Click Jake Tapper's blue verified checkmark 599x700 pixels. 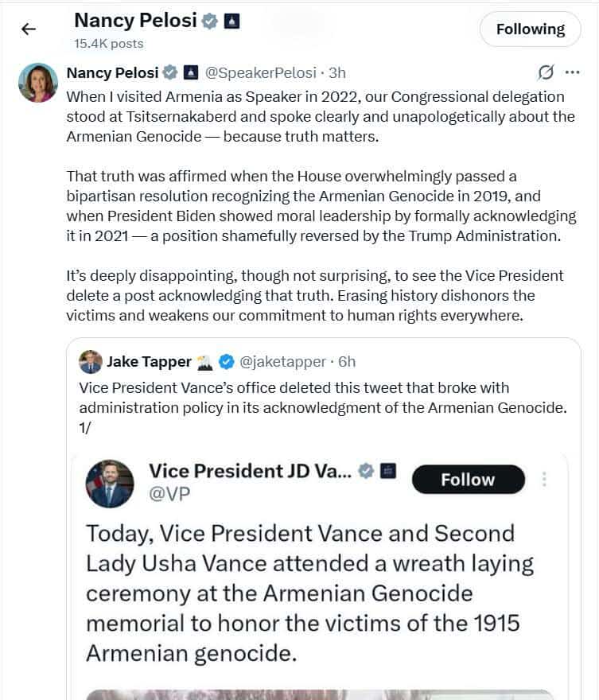click(x=226, y=362)
